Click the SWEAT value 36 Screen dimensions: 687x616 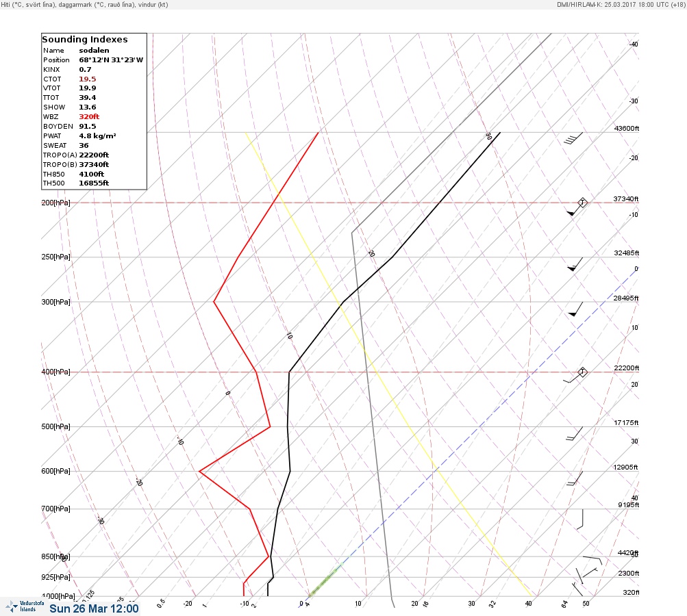(84, 145)
